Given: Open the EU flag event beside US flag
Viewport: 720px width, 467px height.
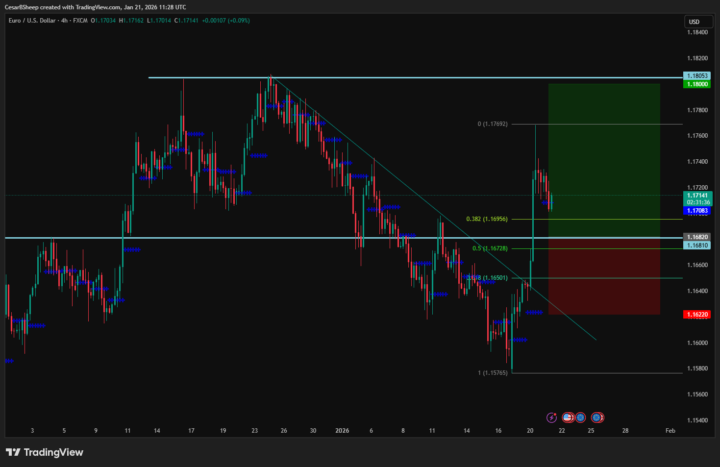Looking at the screenshot, I should [x=580, y=417].
